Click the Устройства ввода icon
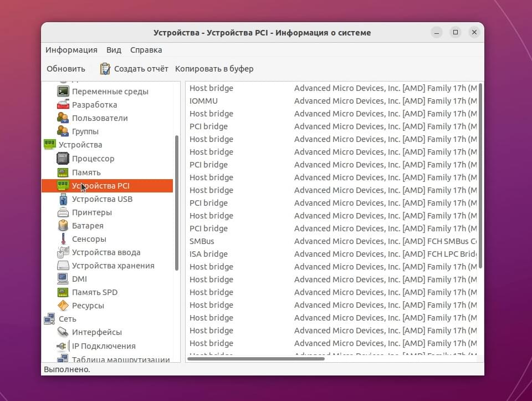Screen dimensions: 532x401 coord(63,252)
